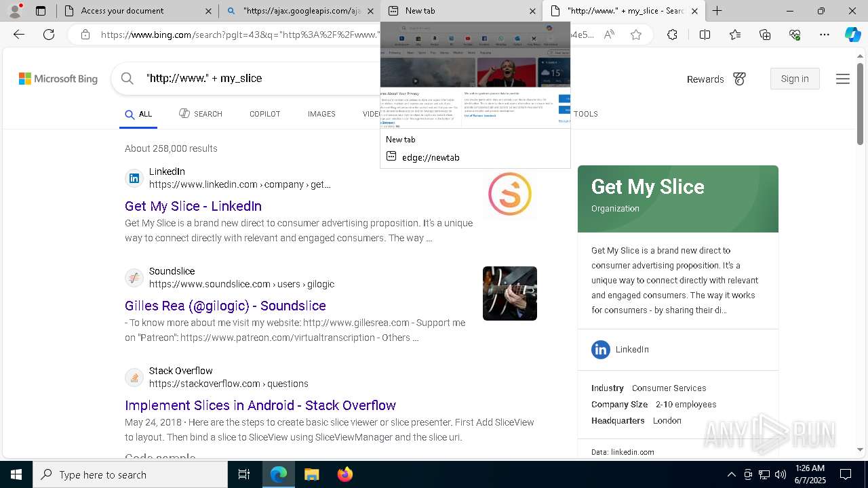The height and width of the screenshot is (488, 868).
Task: Open 'Gilles Rea (@gilogic) - Soundslice' result
Action: (225, 306)
